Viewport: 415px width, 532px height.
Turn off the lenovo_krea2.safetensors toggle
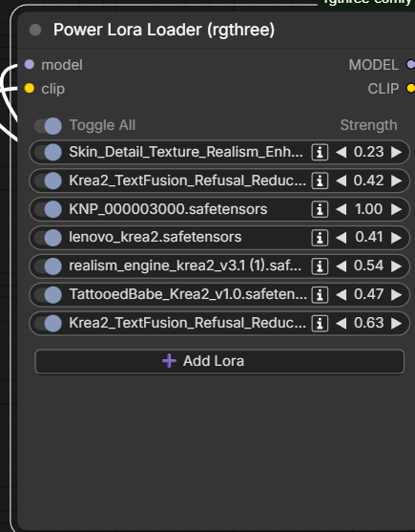point(48,238)
